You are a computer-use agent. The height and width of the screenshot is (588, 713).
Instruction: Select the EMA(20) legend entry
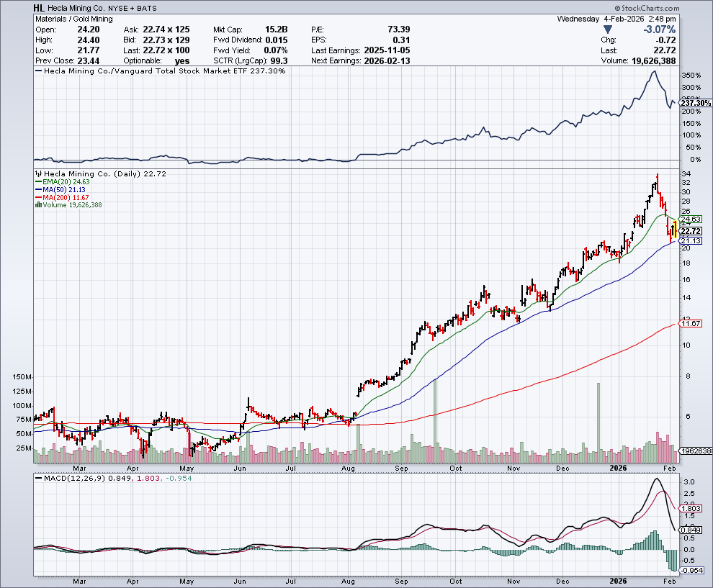click(x=61, y=183)
